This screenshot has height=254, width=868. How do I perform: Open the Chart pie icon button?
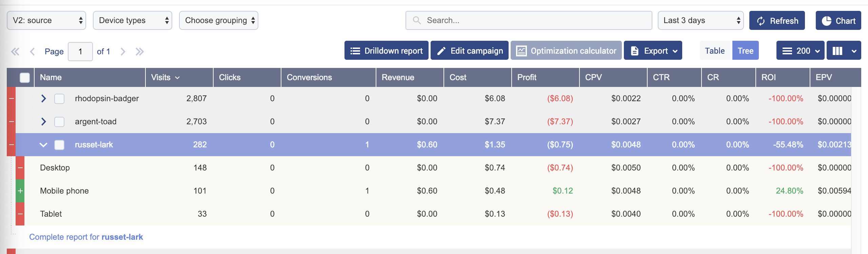838,21
